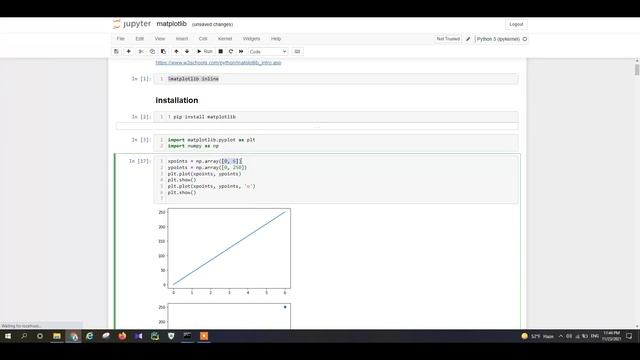Open the weather widget showing 52°F Haze
Image resolution: width=640 pixels, height=360 pixels.
(538, 336)
